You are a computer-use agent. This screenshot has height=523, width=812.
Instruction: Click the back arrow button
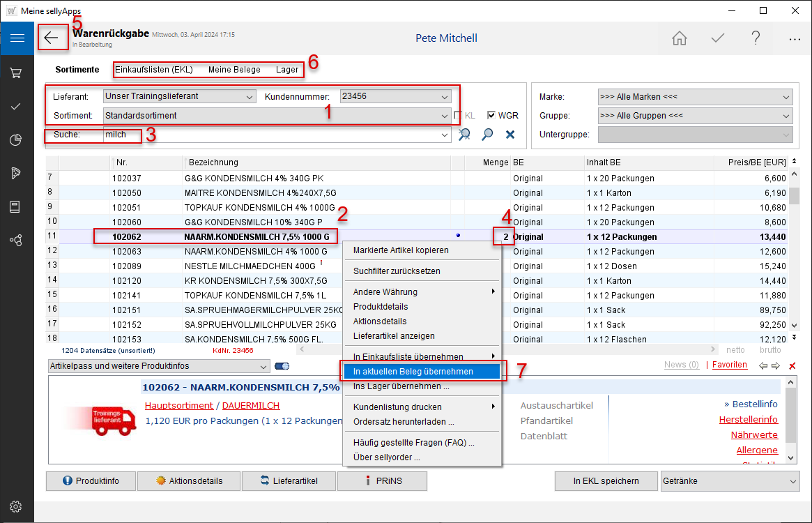tap(52, 38)
